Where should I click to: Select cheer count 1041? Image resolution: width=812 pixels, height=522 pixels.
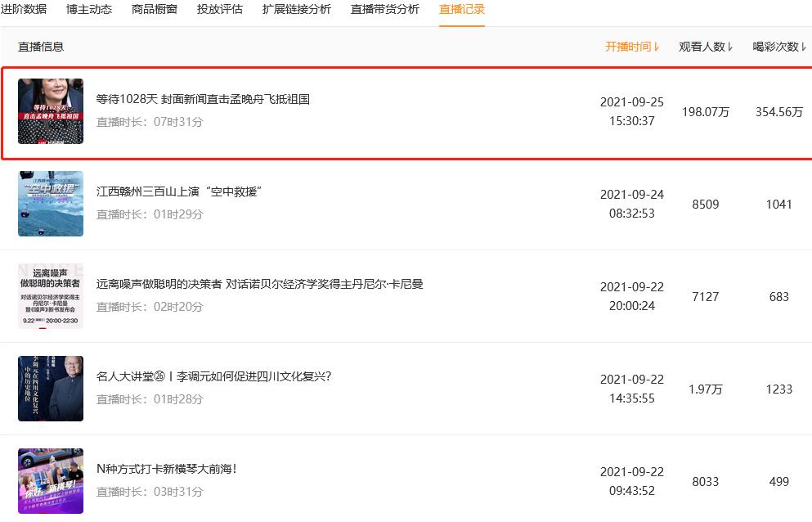click(779, 205)
